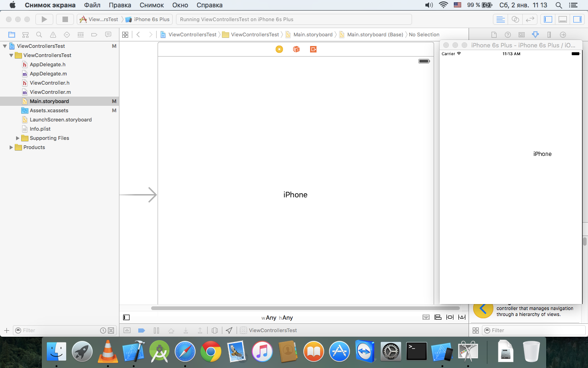Show the Project navigator folder icon
This screenshot has height=368, width=588.
11,34
